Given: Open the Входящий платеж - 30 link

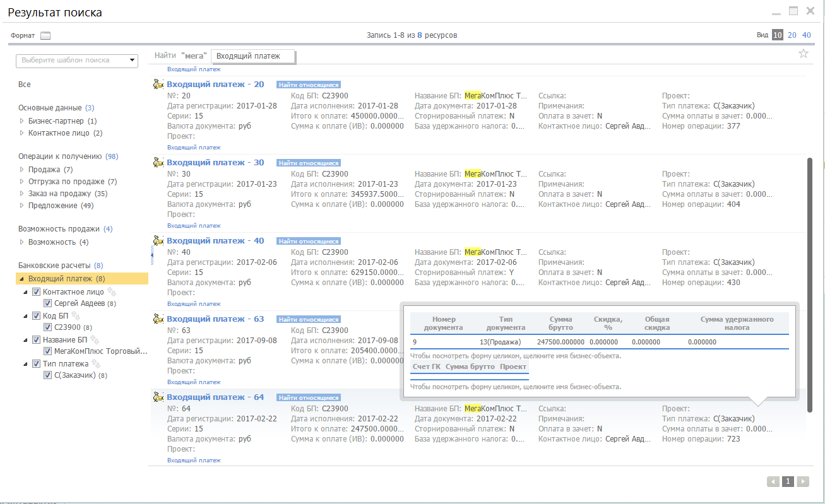Looking at the screenshot, I should point(215,163).
